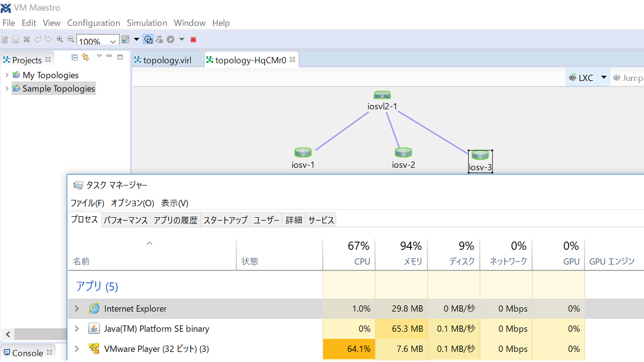Open the dropdown next to the play button
Viewport: 644px width, 362px height.
[x=182, y=39]
